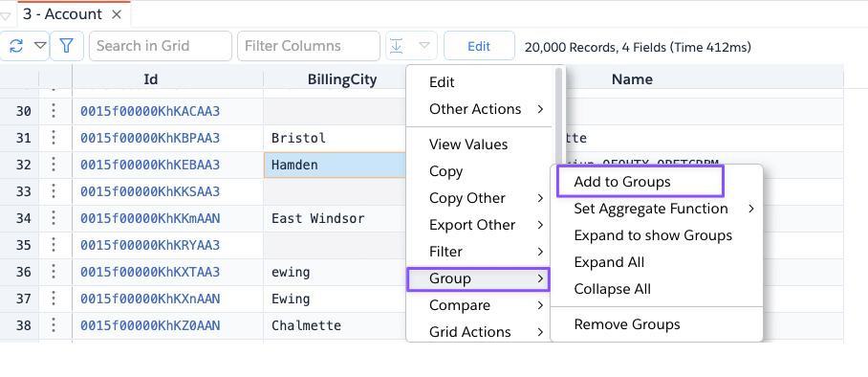Choose Expand All in Group submenu
The width and height of the screenshot is (868, 377).
[x=657, y=262]
